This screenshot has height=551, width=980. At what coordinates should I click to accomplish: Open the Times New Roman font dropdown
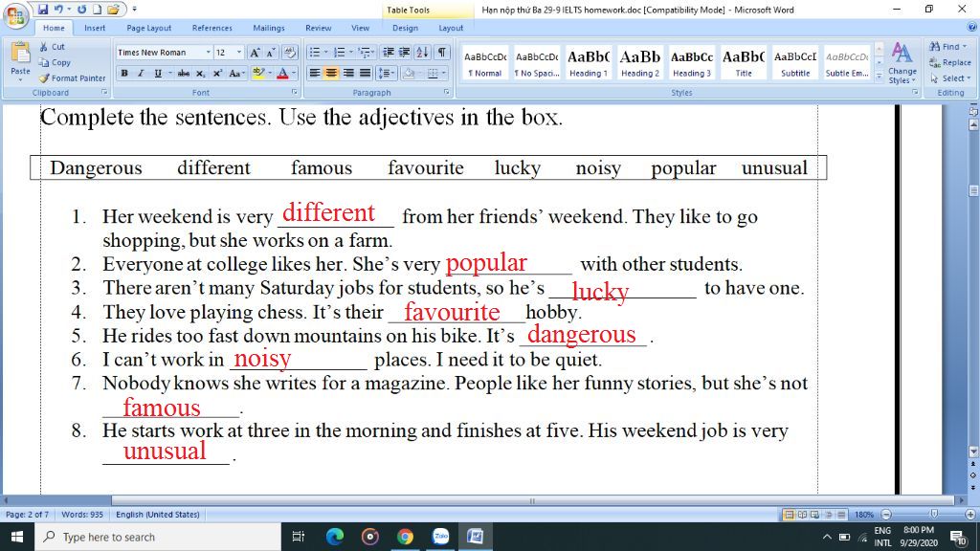(208, 53)
